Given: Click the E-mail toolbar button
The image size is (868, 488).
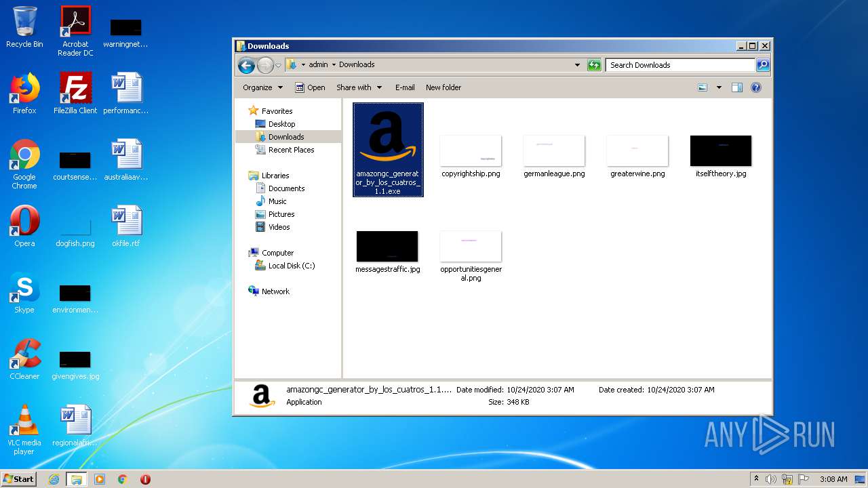Looking at the screenshot, I should click(x=405, y=87).
